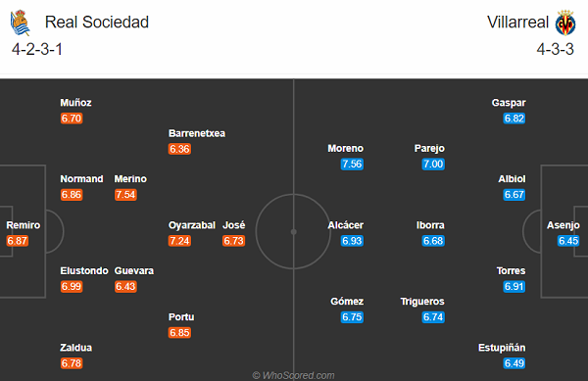Click the Villarreal club crest
Screen dimensions: 588x381
[x=565, y=23]
